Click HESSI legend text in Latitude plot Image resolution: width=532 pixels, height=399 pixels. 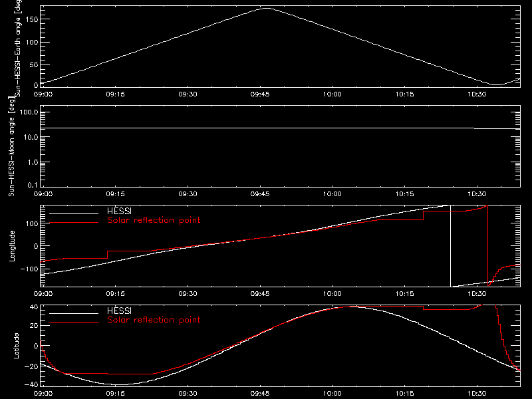pyautogui.click(x=119, y=311)
